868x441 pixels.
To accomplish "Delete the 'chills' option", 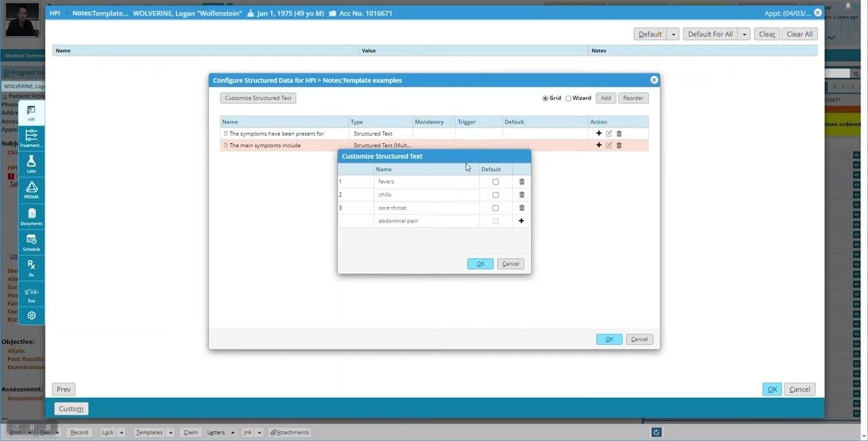I will point(521,195).
